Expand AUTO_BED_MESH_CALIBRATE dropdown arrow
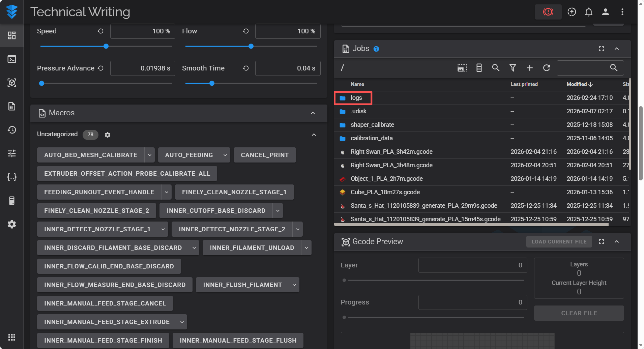 pos(149,155)
